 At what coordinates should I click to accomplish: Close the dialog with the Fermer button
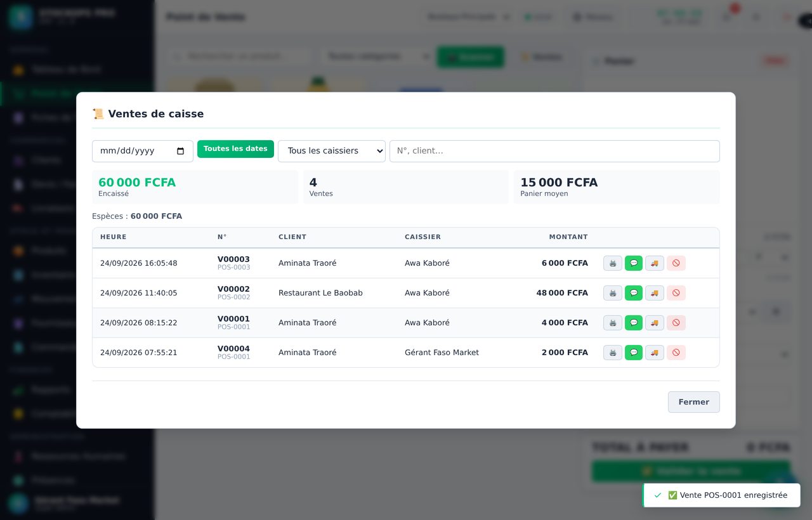pos(694,402)
